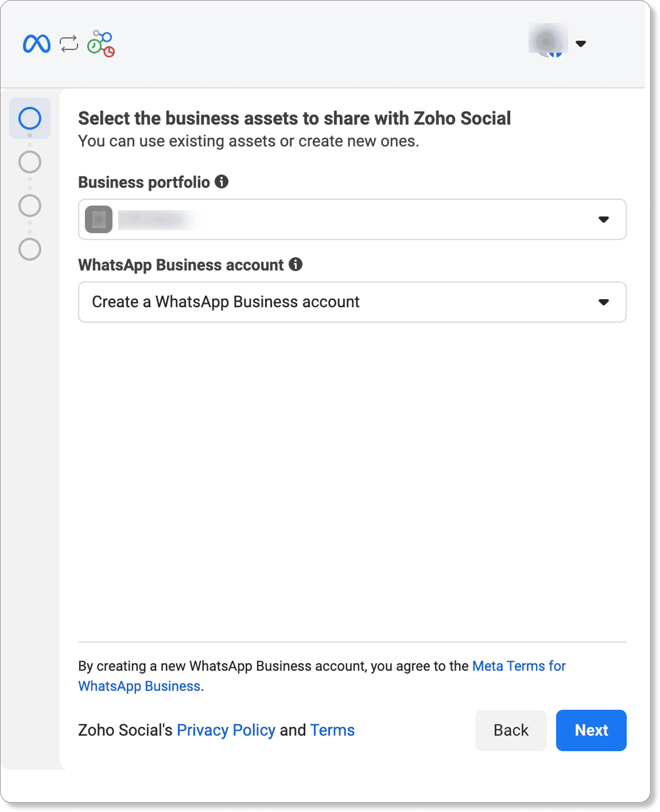Open Zoho Social's Privacy Policy link
Viewport: 660px width, 812px height.
coord(226,730)
